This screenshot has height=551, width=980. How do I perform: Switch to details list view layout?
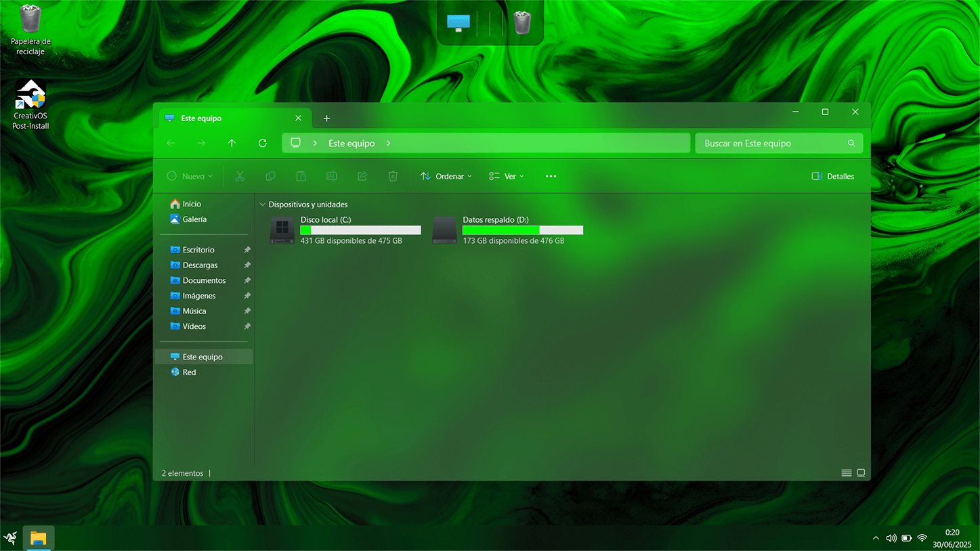click(x=846, y=473)
